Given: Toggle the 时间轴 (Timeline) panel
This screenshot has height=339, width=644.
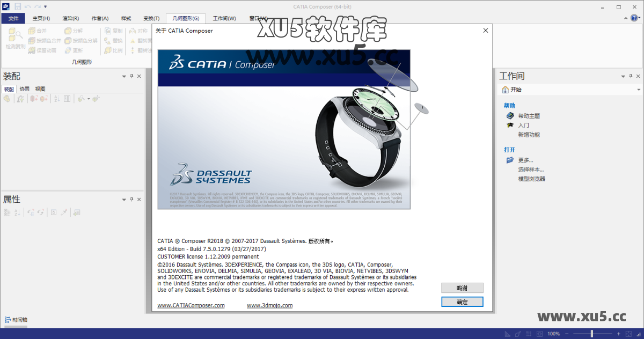Looking at the screenshot, I should [x=16, y=320].
